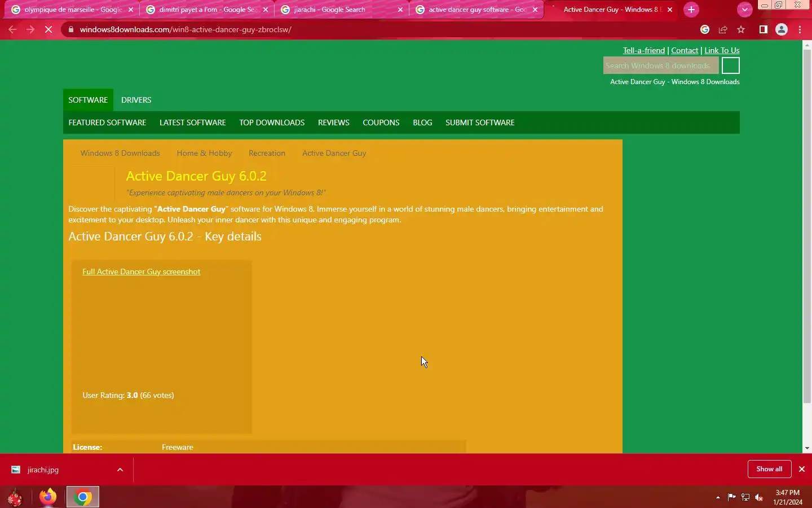Open the Google icon in address bar
This screenshot has width=812, height=508.
coord(705,29)
